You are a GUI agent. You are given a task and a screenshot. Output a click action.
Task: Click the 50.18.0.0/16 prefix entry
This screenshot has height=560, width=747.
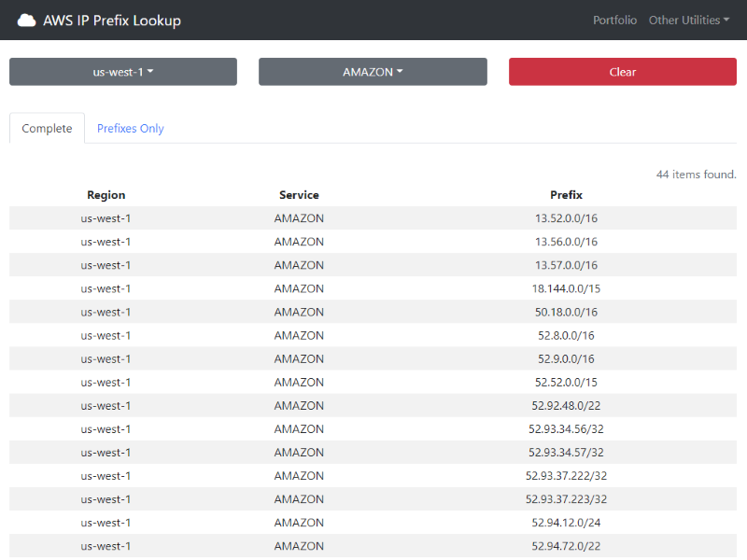[566, 312]
